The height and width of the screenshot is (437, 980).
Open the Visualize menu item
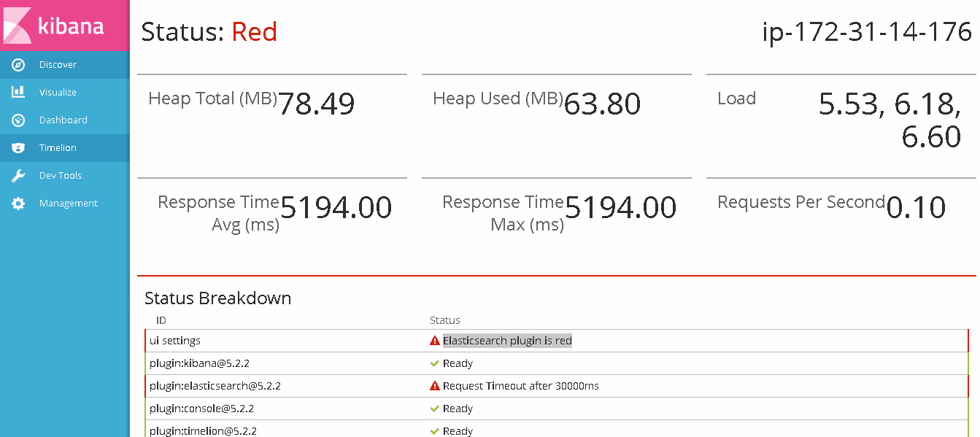click(x=58, y=93)
